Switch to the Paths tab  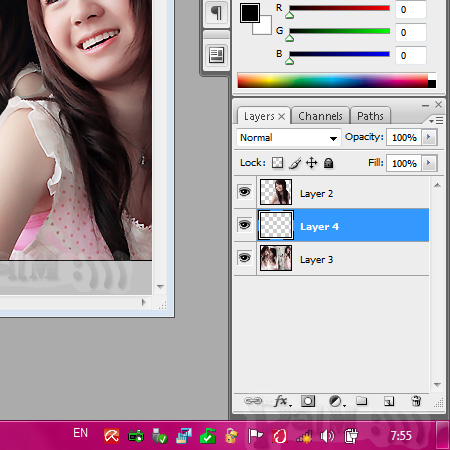(x=370, y=116)
